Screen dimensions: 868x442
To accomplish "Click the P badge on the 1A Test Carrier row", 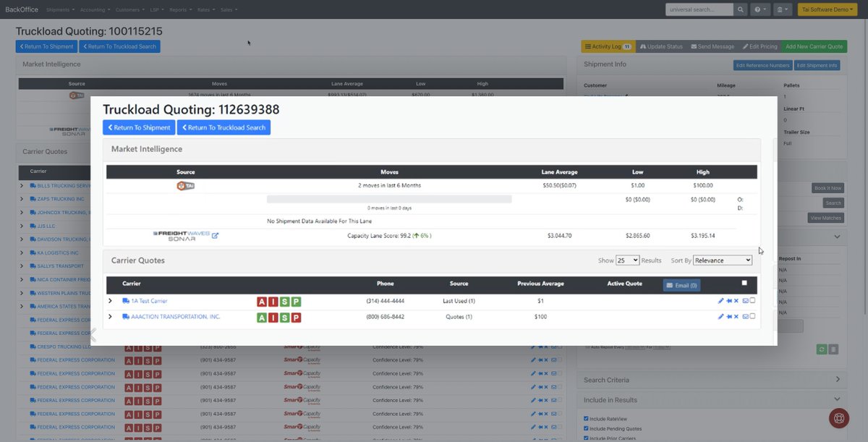I will point(295,302).
